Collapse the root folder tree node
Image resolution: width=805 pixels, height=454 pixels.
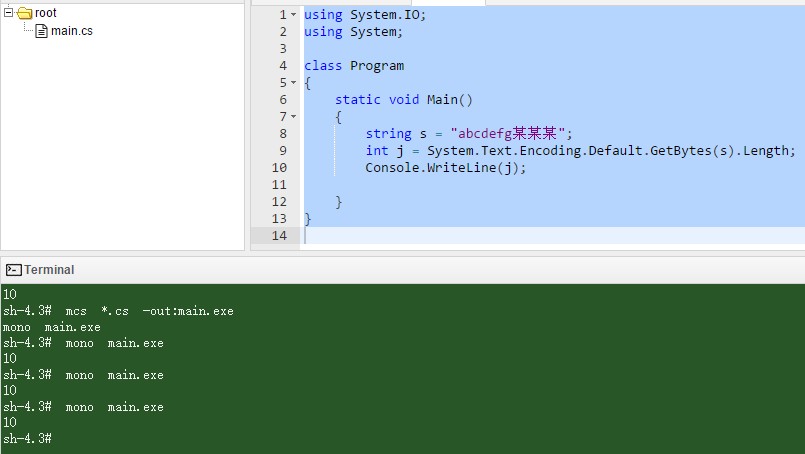8,13
